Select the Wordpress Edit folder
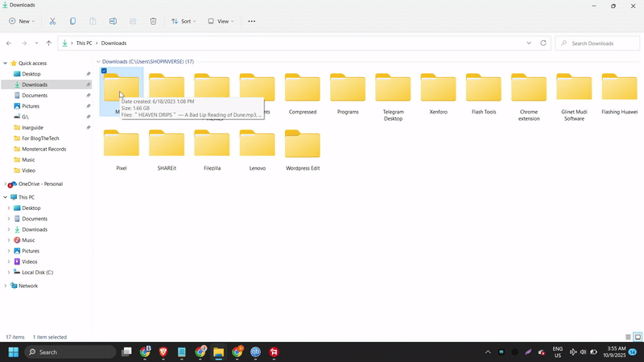 tap(303, 150)
